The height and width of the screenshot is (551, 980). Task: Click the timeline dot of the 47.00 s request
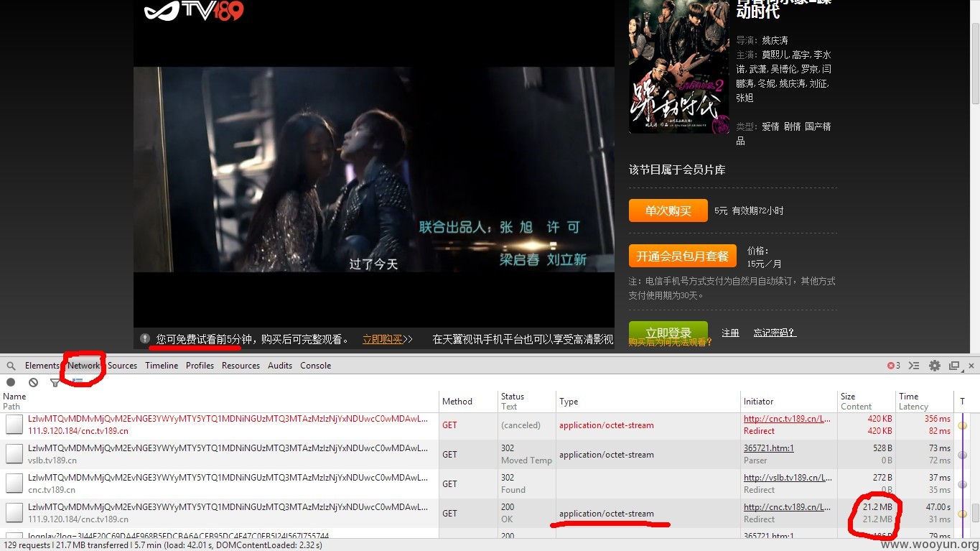point(962,514)
